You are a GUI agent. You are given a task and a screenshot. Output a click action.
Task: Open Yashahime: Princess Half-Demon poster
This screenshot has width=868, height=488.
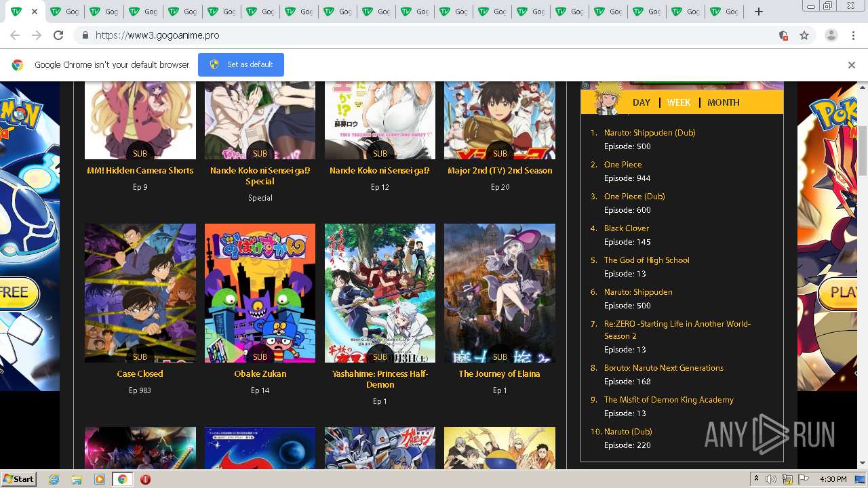(380, 293)
